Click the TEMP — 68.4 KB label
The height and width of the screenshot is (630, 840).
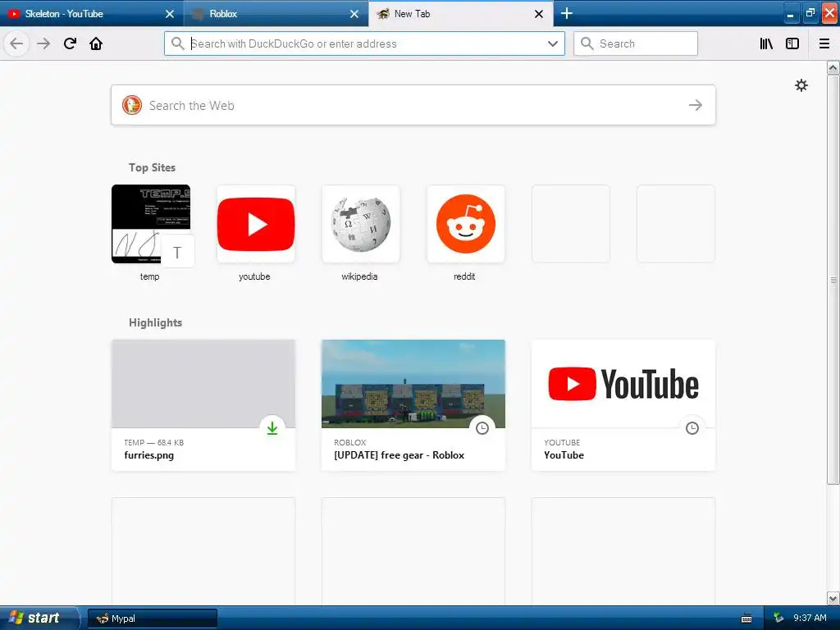tap(153, 442)
